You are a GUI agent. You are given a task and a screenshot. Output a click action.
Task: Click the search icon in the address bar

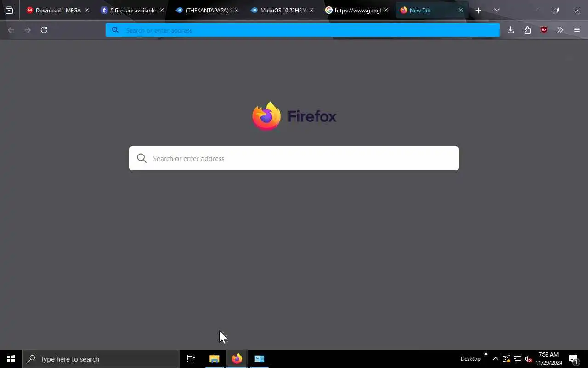click(x=115, y=30)
